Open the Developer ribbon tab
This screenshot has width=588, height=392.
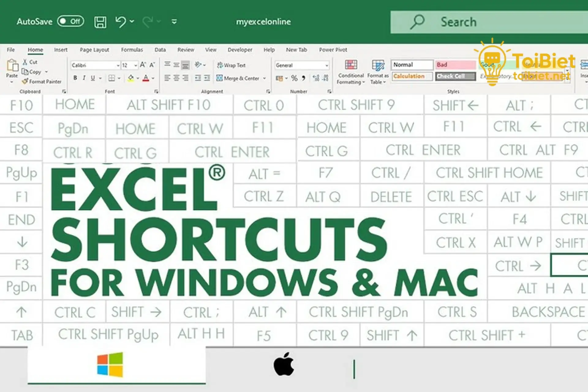(x=240, y=50)
